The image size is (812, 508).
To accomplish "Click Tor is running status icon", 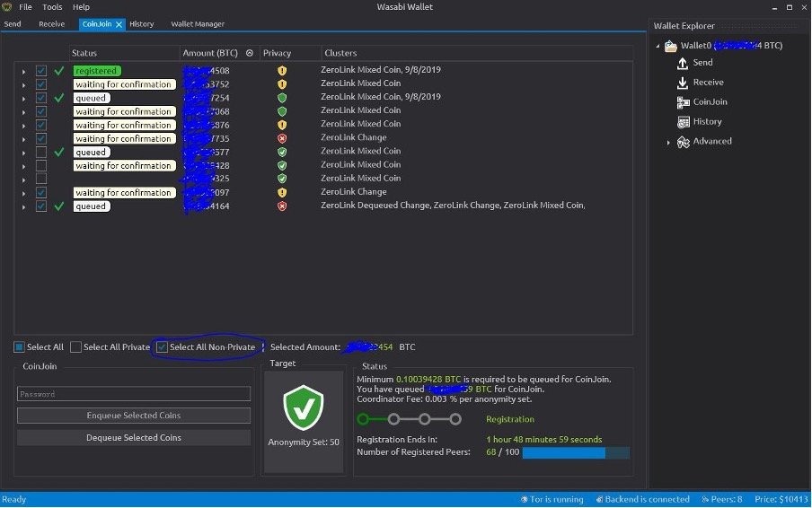I will click(x=524, y=499).
